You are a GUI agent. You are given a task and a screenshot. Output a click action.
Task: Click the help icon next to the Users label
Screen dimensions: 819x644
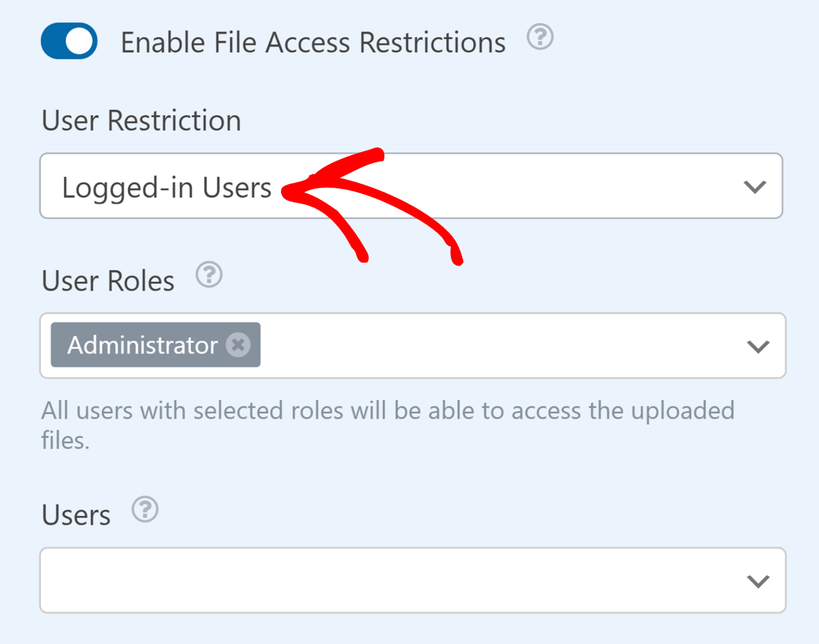[144, 511]
